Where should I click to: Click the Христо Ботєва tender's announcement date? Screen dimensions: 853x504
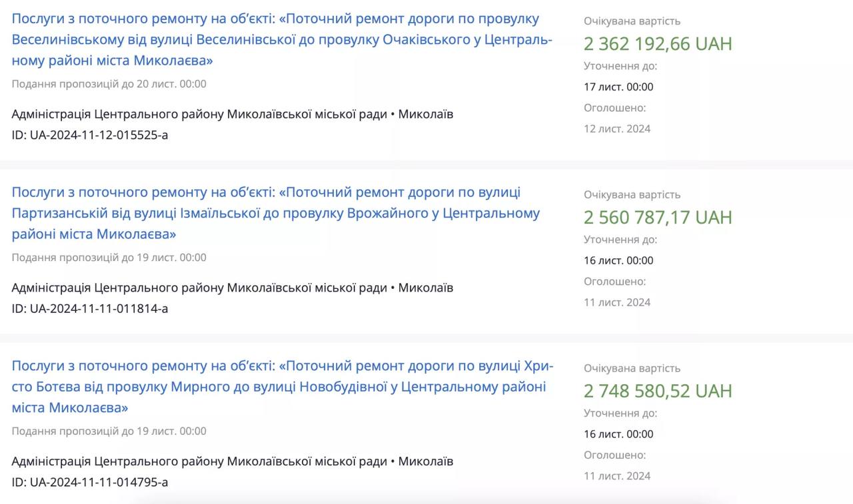click(617, 476)
